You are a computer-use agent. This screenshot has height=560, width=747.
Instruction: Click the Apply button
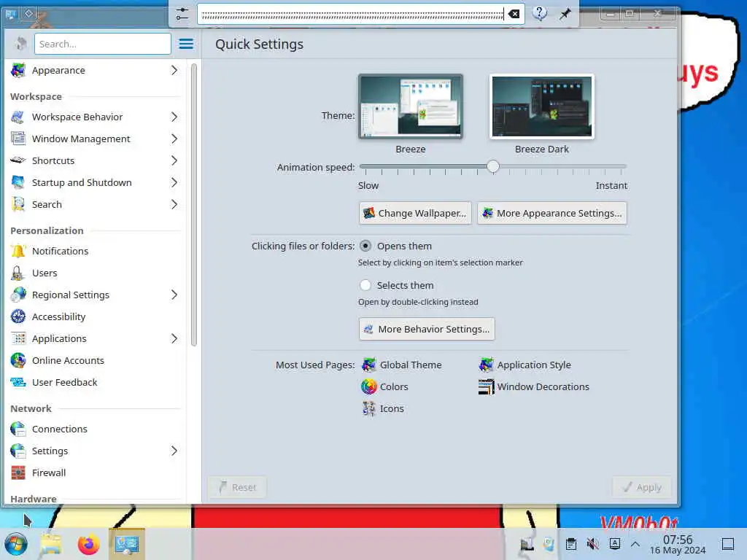(x=642, y=487)
